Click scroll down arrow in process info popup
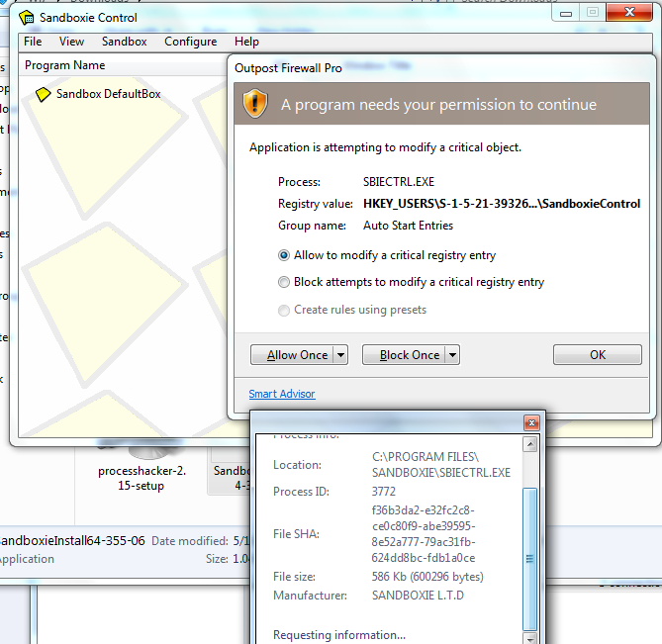The height and width of the screenshot is (644, 662). 529,637
